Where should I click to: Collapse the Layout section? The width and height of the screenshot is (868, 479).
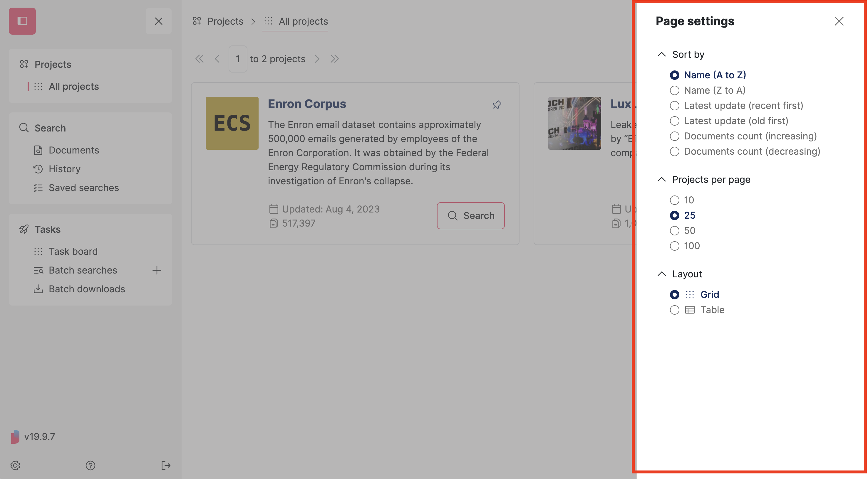click(661, 274)
